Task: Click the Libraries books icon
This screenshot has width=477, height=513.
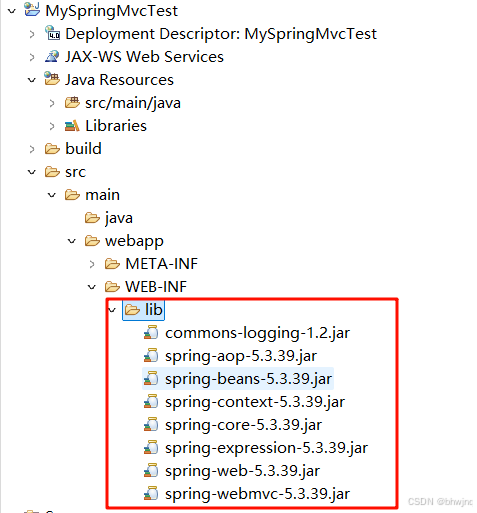Action: pos(72,126)
